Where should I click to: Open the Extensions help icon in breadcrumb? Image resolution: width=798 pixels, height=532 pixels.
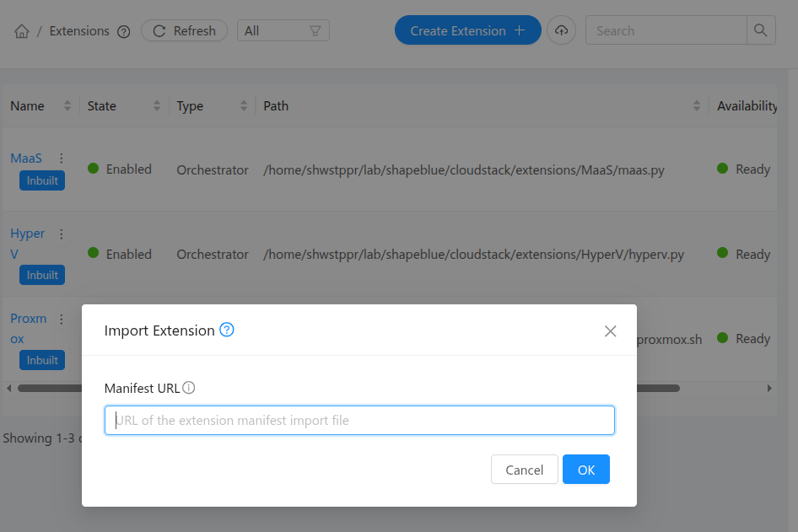[123, 30]
